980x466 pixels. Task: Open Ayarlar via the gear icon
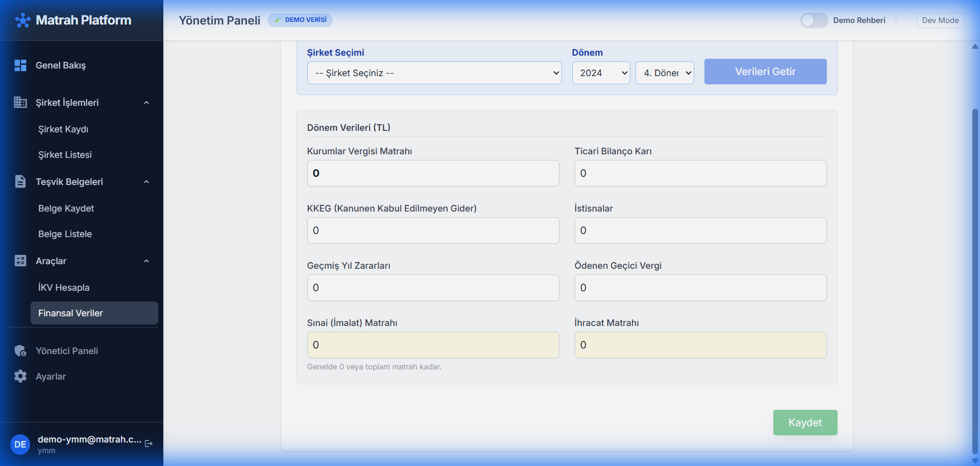(20, 377)
